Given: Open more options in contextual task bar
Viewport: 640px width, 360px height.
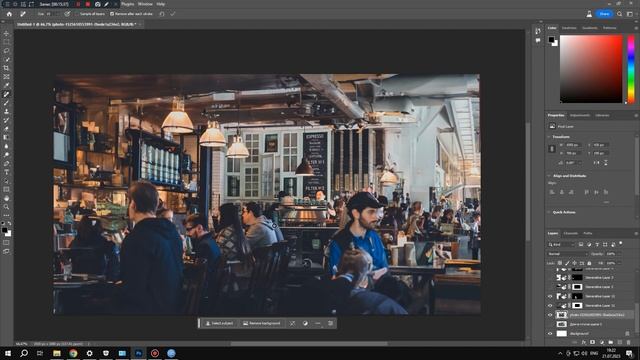Looking at the screenshot, I should pos(318,323).
